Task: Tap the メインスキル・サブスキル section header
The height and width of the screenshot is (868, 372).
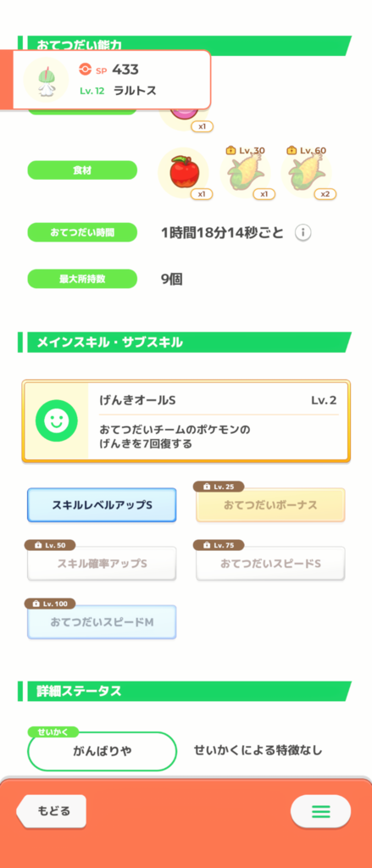Action: click(185, 342)
